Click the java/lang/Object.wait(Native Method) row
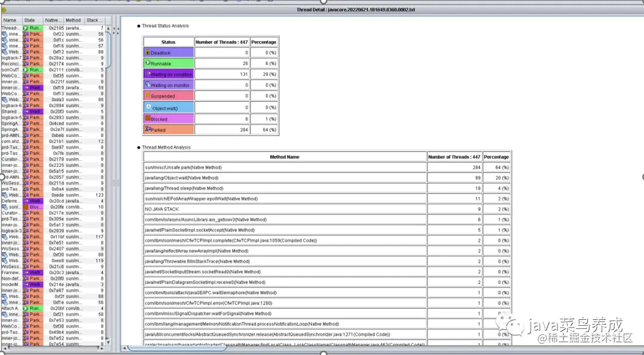 [327, 177]
